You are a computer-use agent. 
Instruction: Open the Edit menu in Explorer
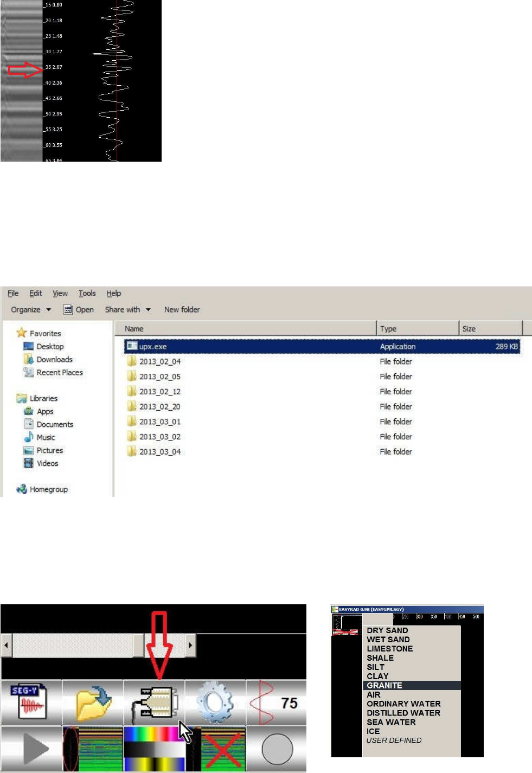coord(35,293)
